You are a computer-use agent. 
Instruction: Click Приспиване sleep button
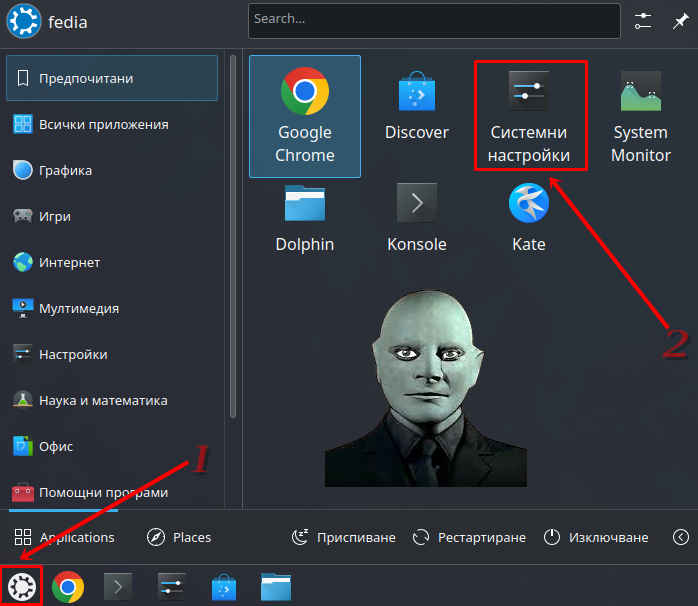click(344, 537)
